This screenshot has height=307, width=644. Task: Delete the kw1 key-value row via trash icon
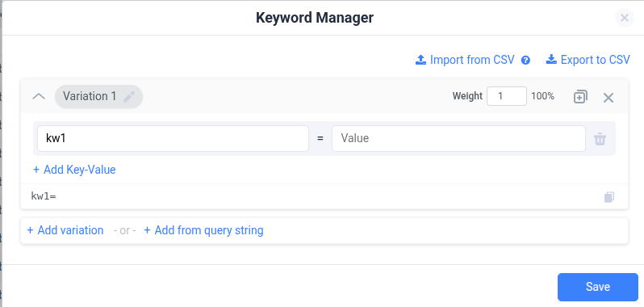pyautogui.click(x=600, y=139)
